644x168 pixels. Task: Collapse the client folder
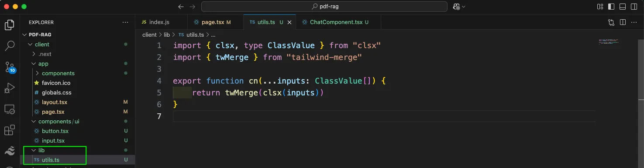click(78, 44)
